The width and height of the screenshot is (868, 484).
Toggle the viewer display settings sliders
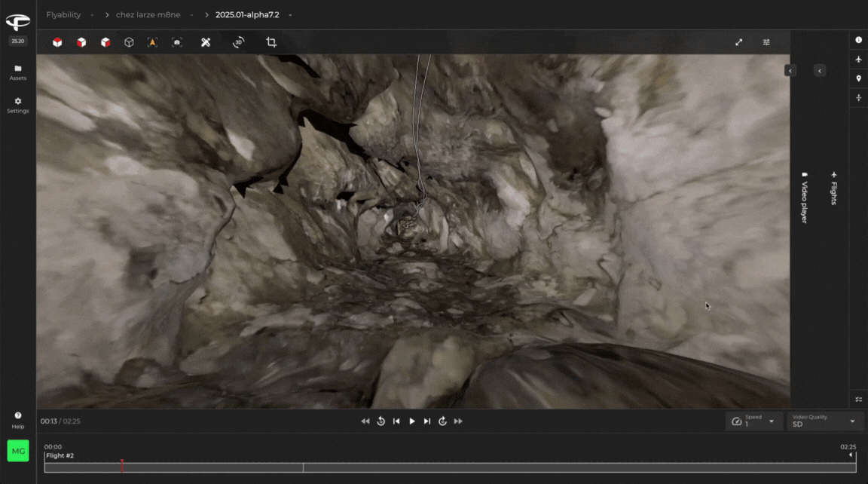[x=766, y=43]
